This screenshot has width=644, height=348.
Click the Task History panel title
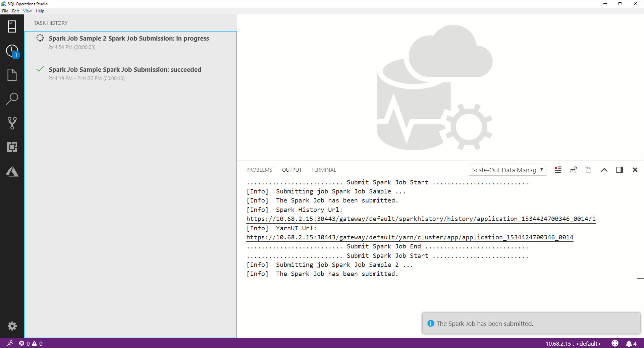tap(51, 23)
